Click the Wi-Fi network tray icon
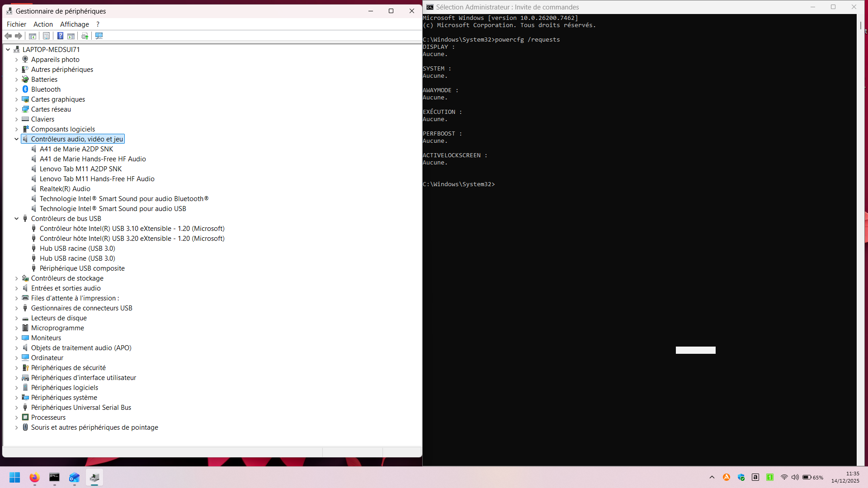The height and width of the screenshot is (488, 868). tap(784, 477)
